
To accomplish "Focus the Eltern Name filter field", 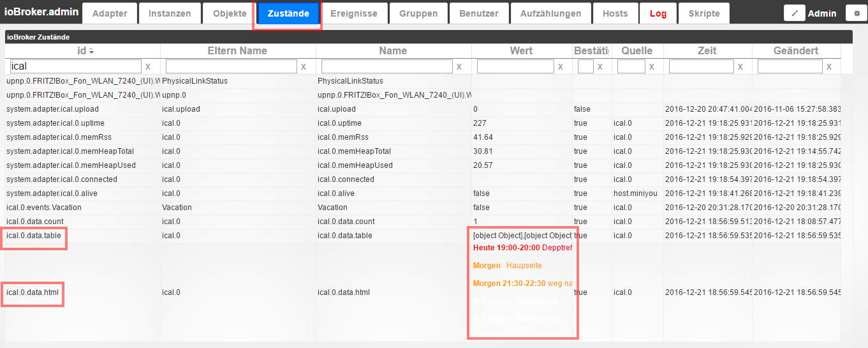I will click(232, 66).
